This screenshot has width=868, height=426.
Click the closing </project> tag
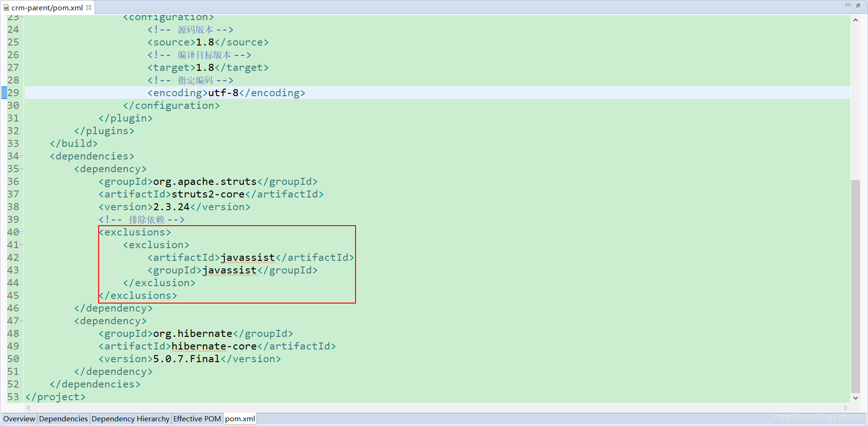(55, 397)
